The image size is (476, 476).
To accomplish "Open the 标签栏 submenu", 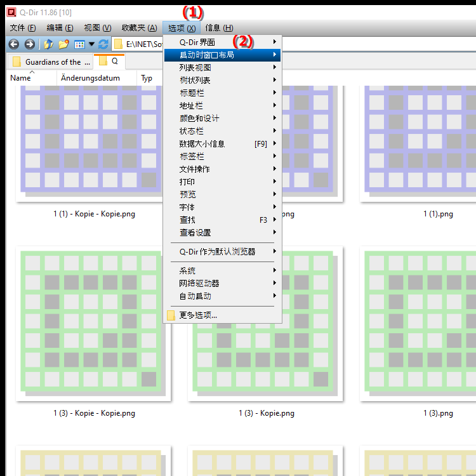I will (x=222, y=156).
